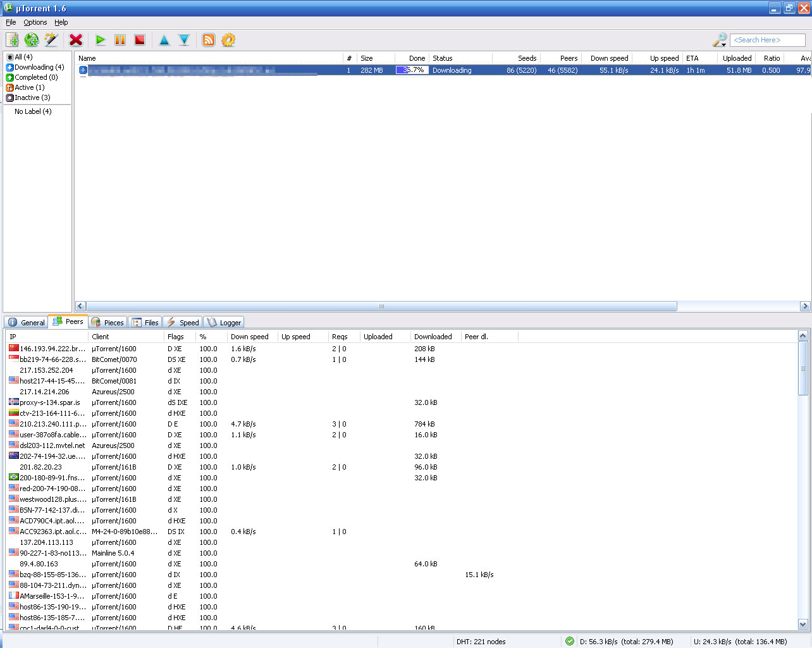Sort peers by Client column header
Viewport: 812px width, 648px height.
126,337
